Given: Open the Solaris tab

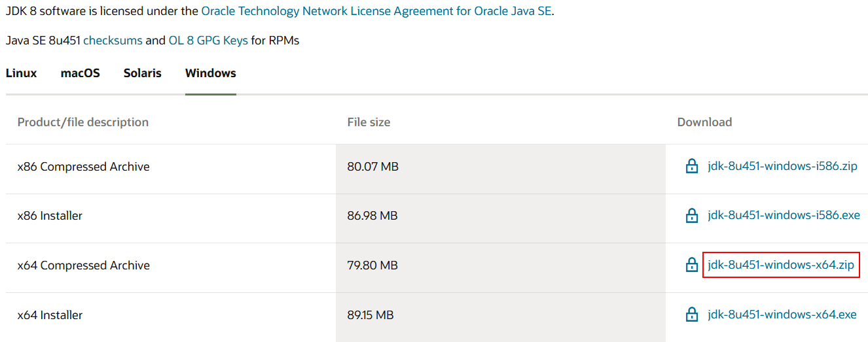Looking at the screenshot, I should coord(143,73).
